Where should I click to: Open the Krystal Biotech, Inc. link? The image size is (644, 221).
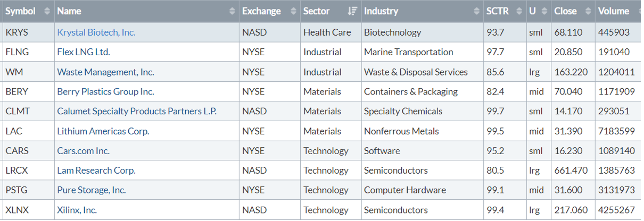point(96,32)
